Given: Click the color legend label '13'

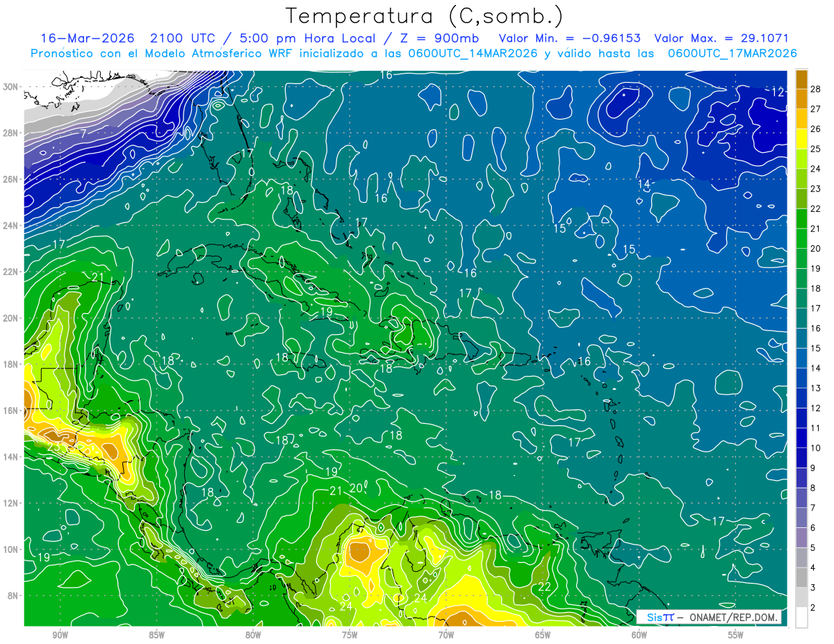Looking at the screenshot, I should coord(816,388).
